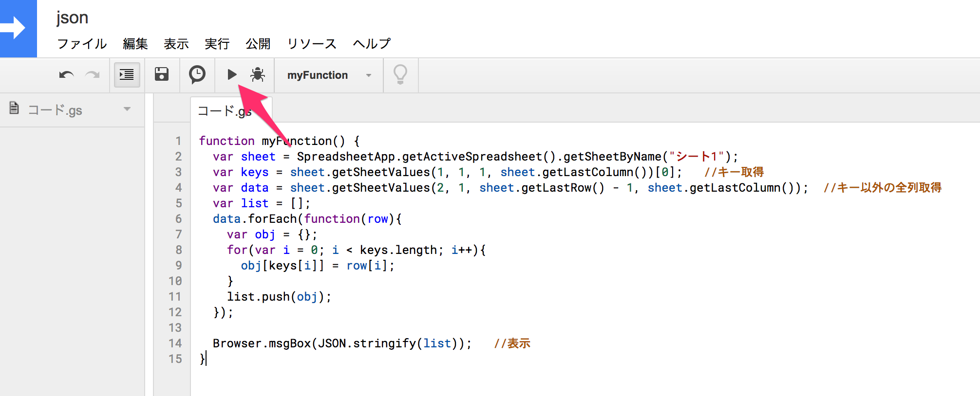Image resolution: width=980 pixels, height=396 pixels.
Task: Click the undo arrow icon
Action: 67,75
